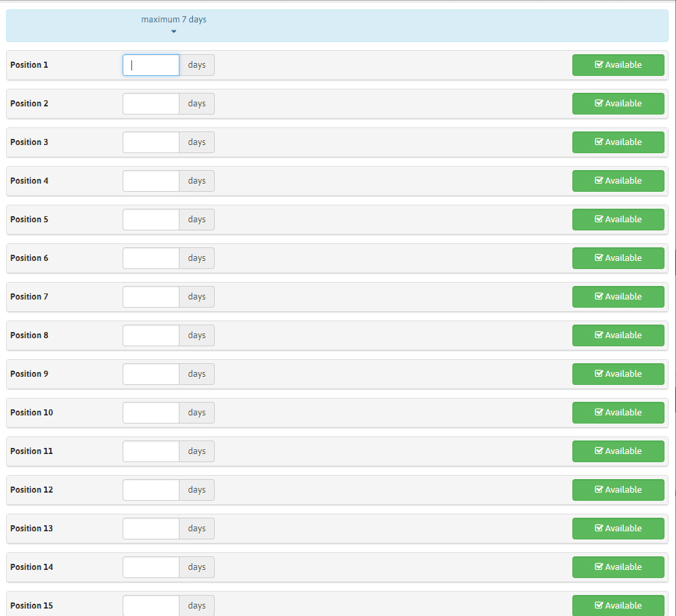Expand the caret under maximum 7 days
Image resolution: width=676 pixels, height=616 pixels.
(174, 31)
